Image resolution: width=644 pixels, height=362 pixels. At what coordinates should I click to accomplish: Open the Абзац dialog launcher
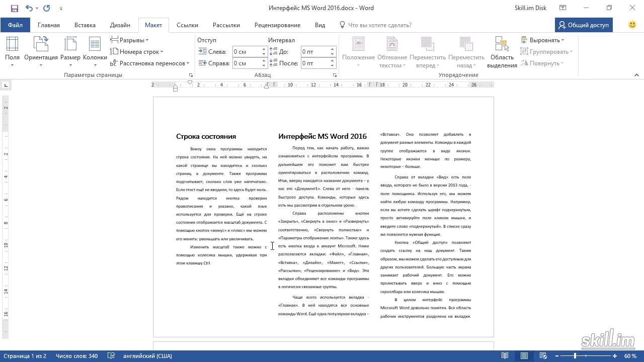[335, 75]
